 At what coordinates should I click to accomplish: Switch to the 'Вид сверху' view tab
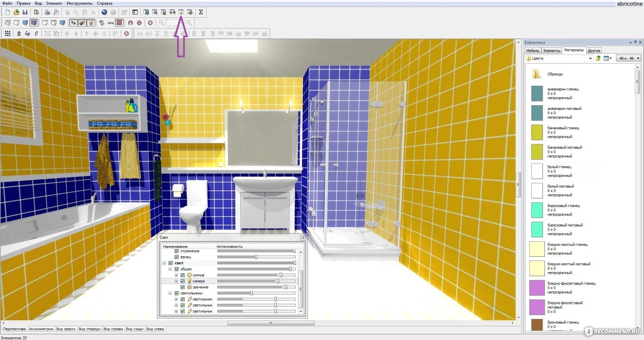[66, 329]
